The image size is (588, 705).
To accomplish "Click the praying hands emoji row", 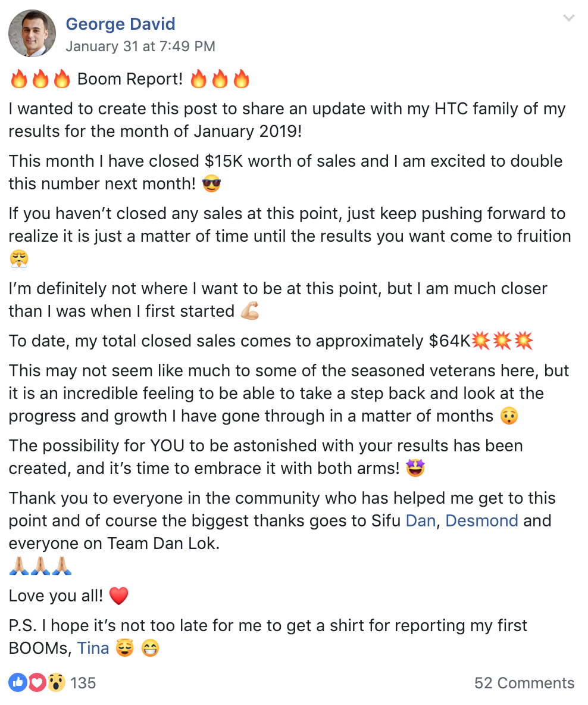I will pos(40,566).
